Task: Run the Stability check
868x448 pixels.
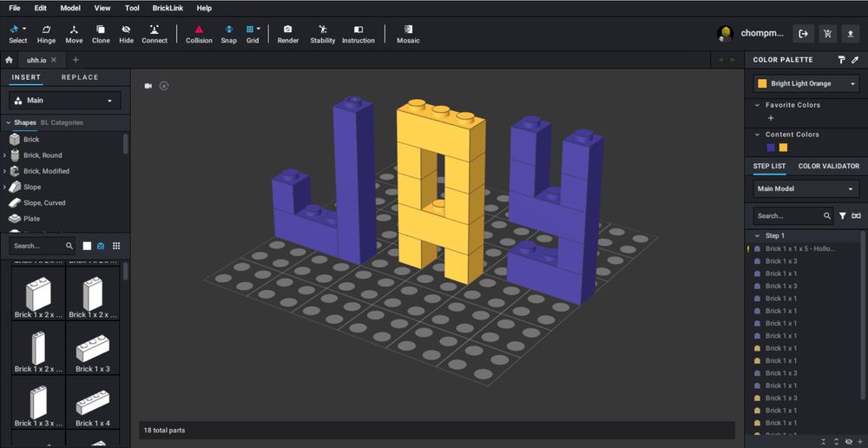Action: coord(323,35)
